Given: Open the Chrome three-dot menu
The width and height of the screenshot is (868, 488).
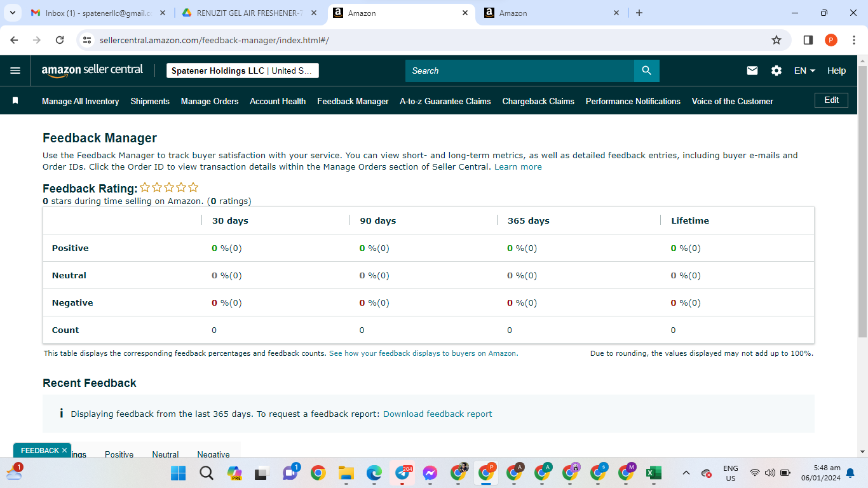Looking at the screenshot, I should [x=853, y=40].
